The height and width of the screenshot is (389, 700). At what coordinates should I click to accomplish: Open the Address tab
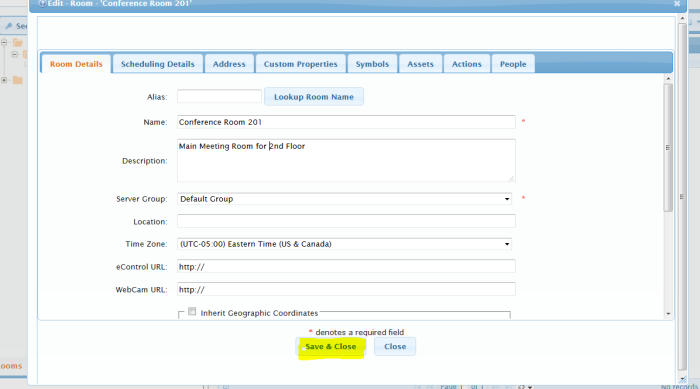pyautogui.click(x=229, y=64)
